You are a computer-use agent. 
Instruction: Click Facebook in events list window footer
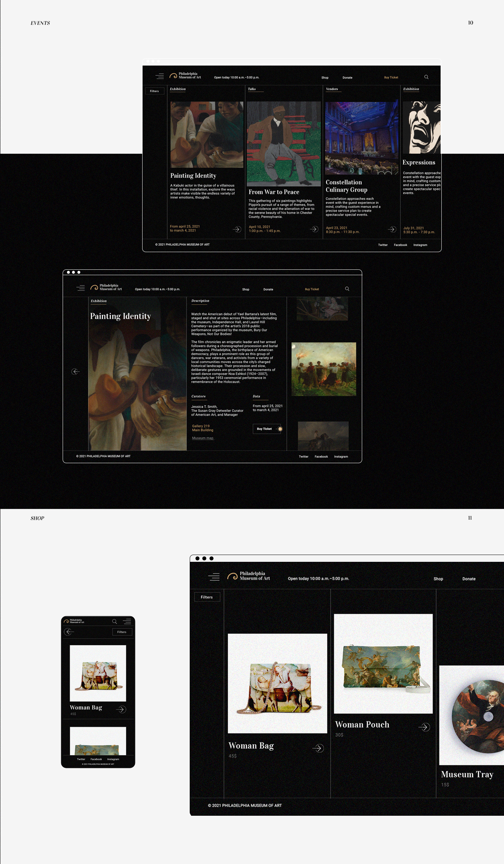tap(400, 245)
